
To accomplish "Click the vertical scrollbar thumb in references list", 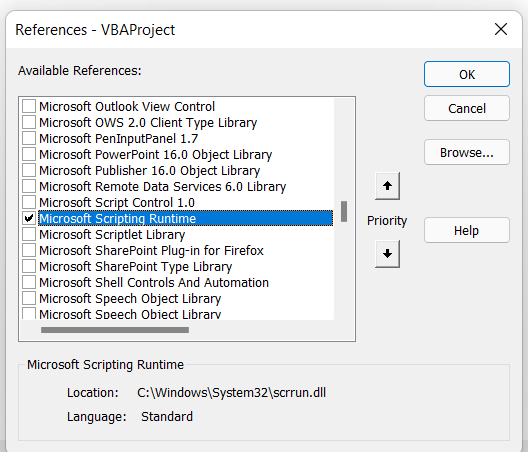I will coord(344,212).
